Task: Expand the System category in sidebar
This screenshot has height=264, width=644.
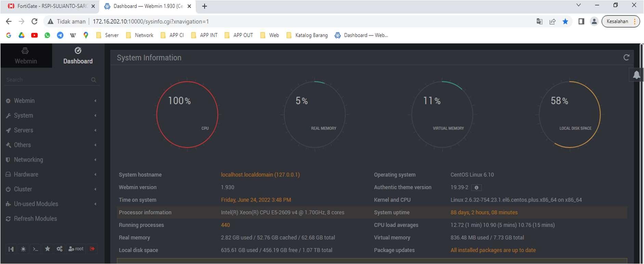Action: click(x=51, y=115)
